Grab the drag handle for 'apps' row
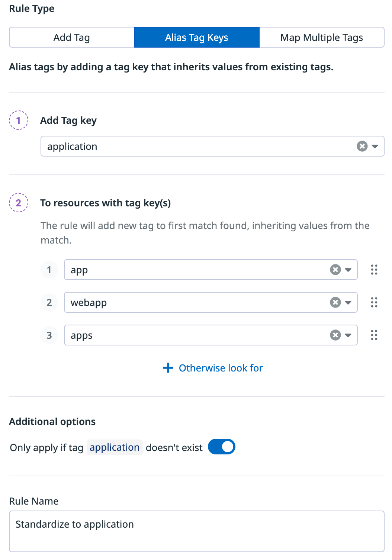 [374, 335]
